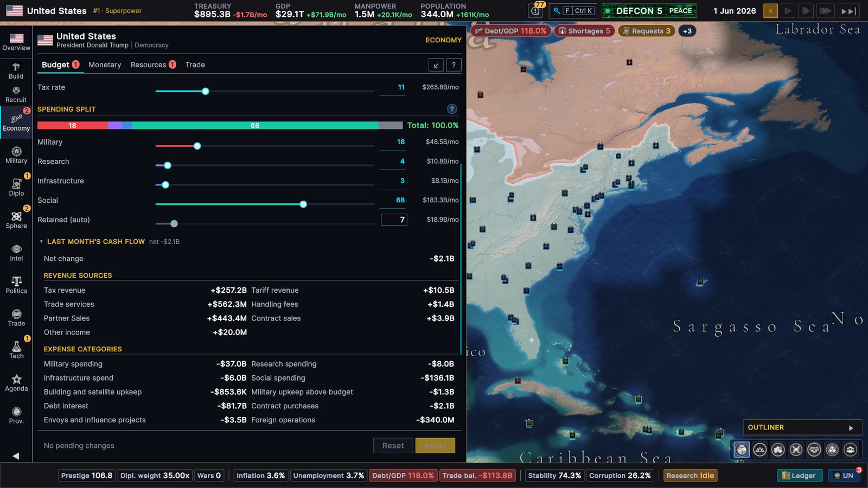Select the handshake diplomacy map mode
The image size is (868, 488).
[x=814, y=449]
